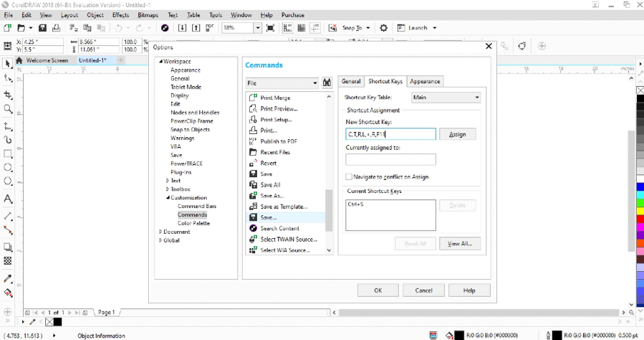Click the Open folder toolbar icon

21,28
